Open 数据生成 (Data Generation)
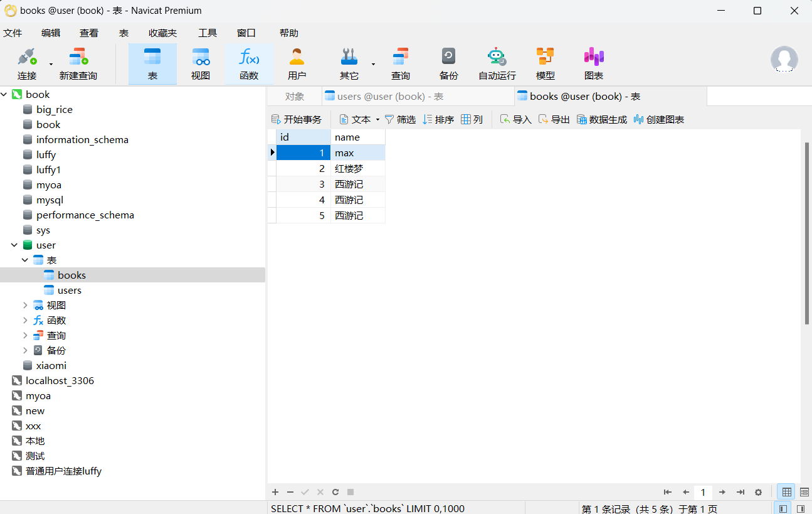The width and height of the screenshot is (812, 514). [602, 119]
